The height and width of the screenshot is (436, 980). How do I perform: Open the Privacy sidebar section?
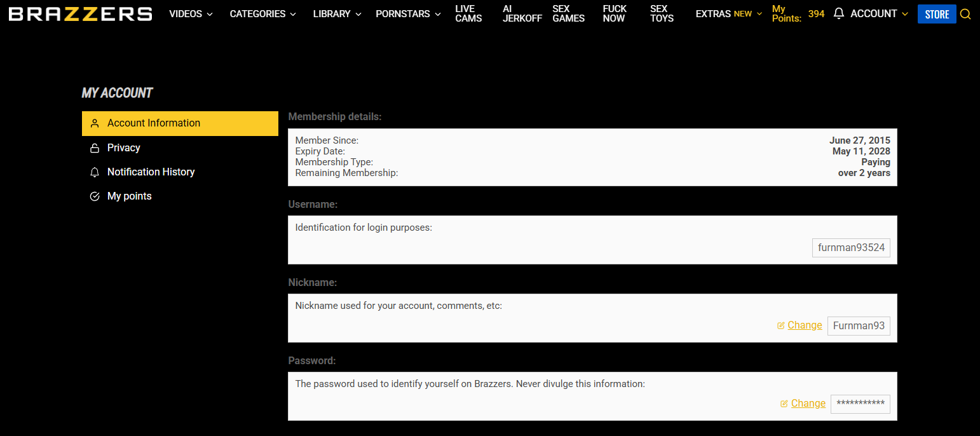tap(123, 148)
